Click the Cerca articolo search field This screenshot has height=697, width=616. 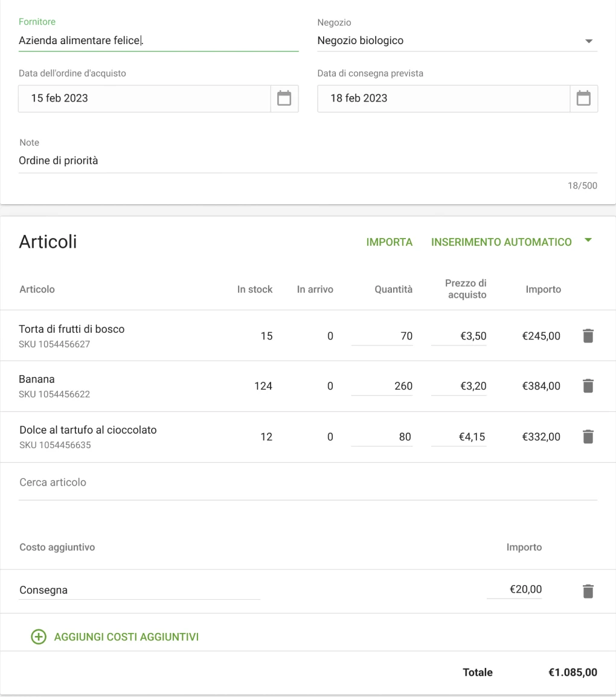(307, 483)
